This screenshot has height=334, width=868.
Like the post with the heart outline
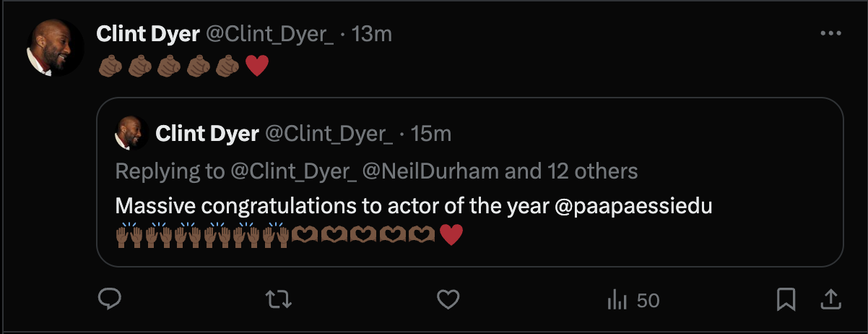point(448,299)
